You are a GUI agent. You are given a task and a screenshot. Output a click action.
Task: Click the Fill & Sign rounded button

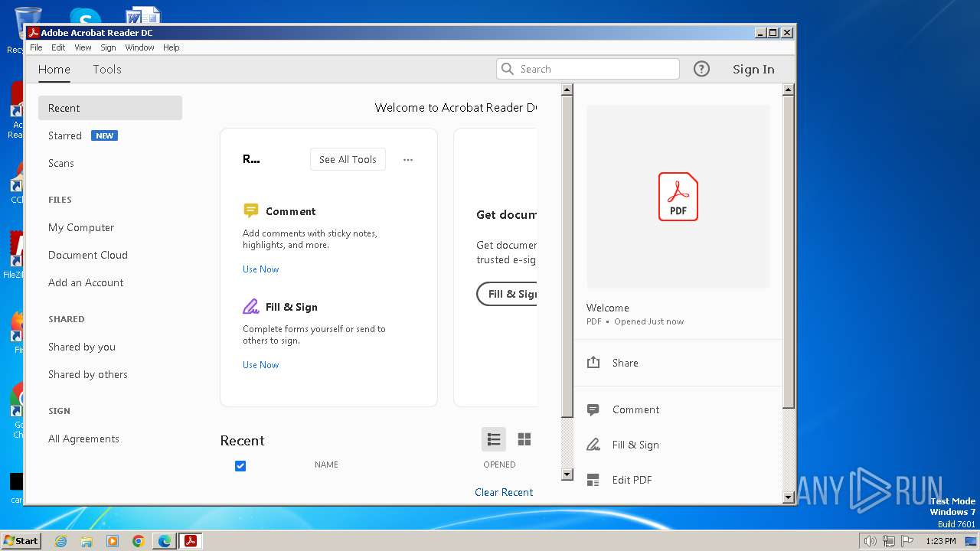(x=508, y=294)
